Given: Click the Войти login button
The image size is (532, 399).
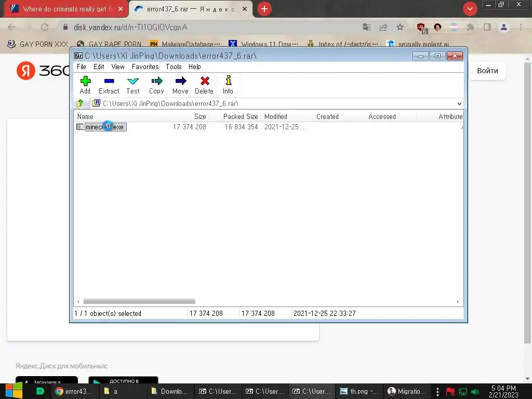Looking at the screenshot, I should point(487,71).
